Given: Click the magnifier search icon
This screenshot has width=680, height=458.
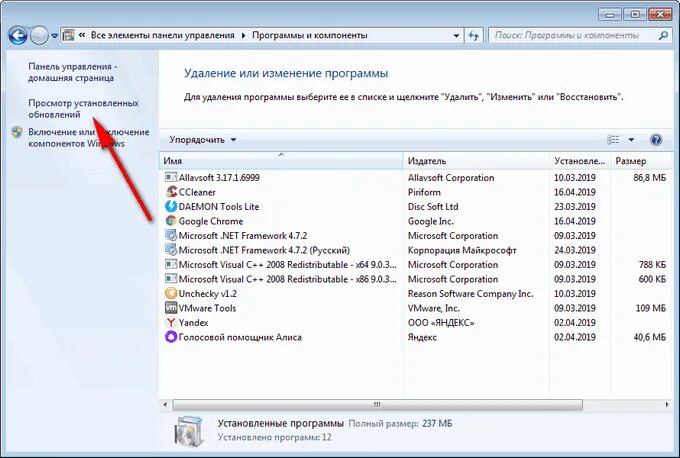Looking at the screenshot, I should coord(663,36).
